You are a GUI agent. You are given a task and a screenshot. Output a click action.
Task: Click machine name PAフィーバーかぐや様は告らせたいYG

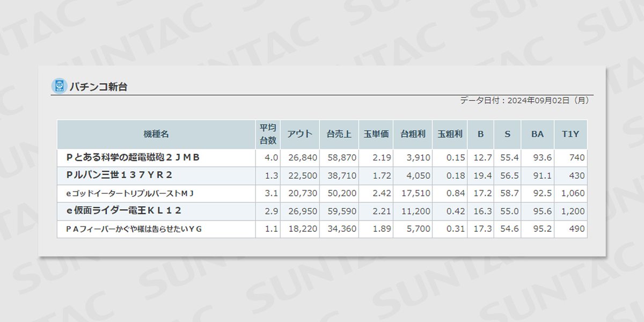point(134,229)
